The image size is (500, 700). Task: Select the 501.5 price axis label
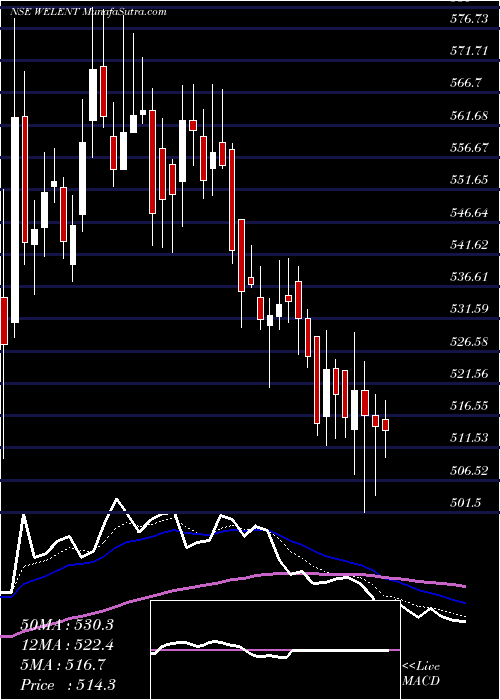pyautogui.click(x=466, y=503)
